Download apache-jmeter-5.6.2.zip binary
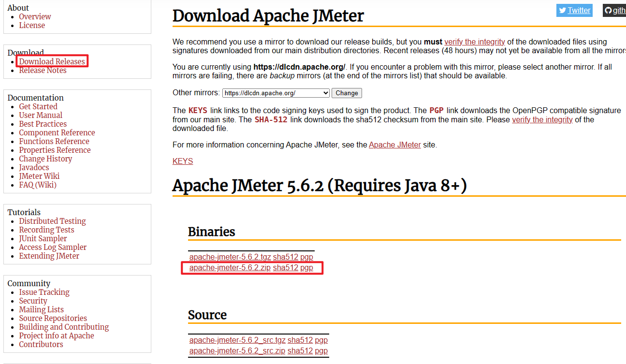 230,267
